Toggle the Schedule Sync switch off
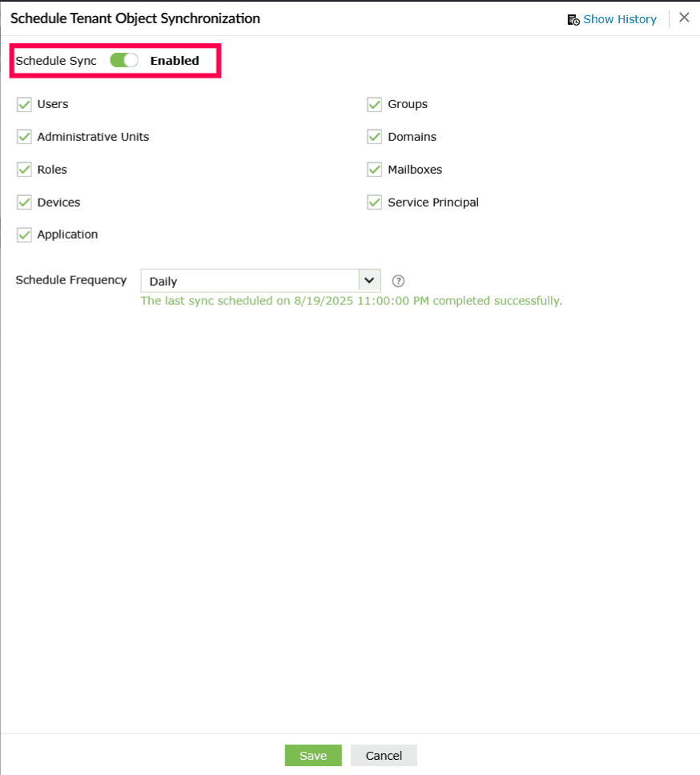Screen dimensions: 700x775 point(123,60)
